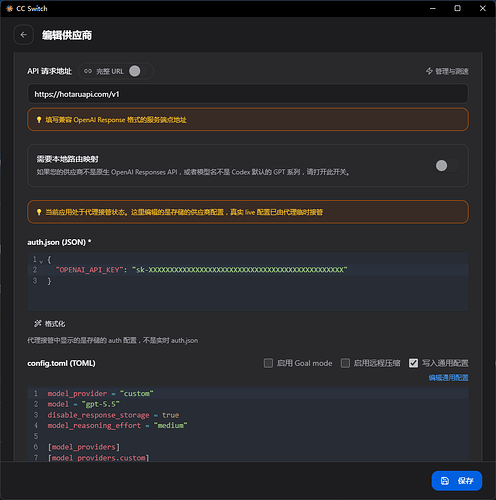Click the lightbulb icon in proxy takeover warning

[39, 212]
